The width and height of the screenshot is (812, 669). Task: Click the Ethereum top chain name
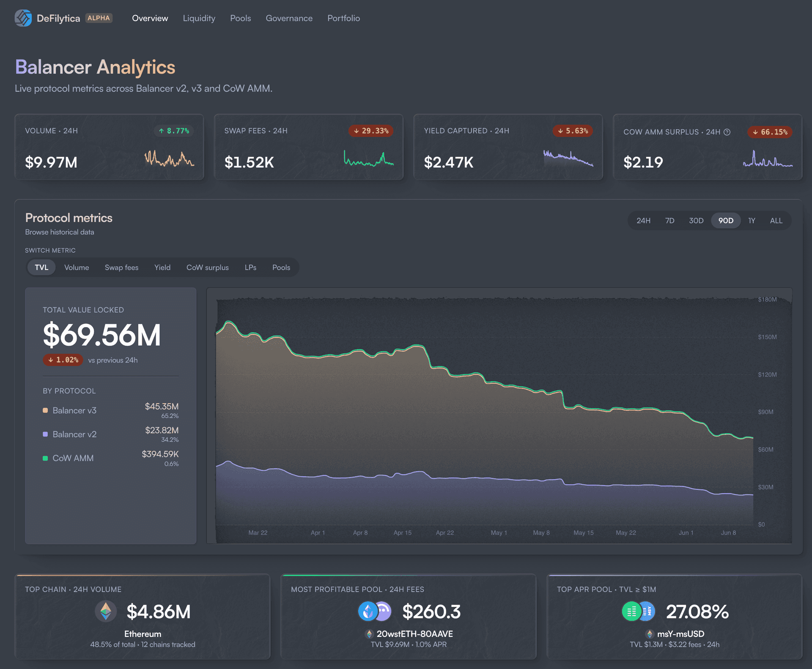[143, 634]
